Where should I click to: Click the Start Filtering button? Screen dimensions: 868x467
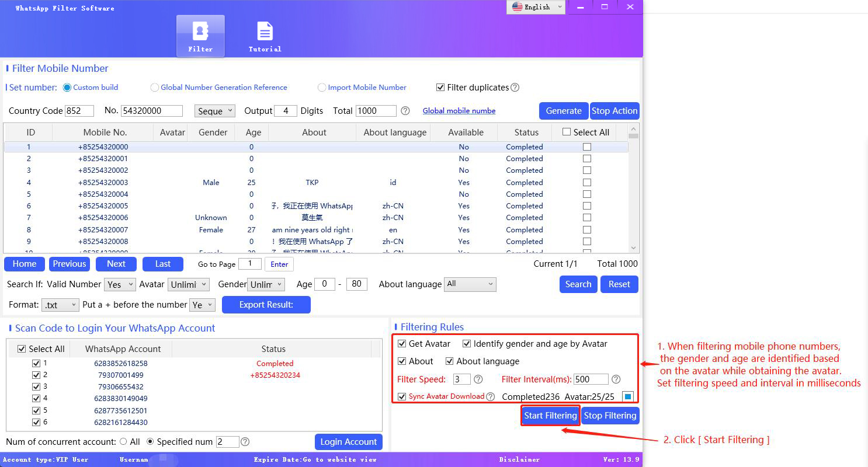pyautogui.click(x=550, y=416)
